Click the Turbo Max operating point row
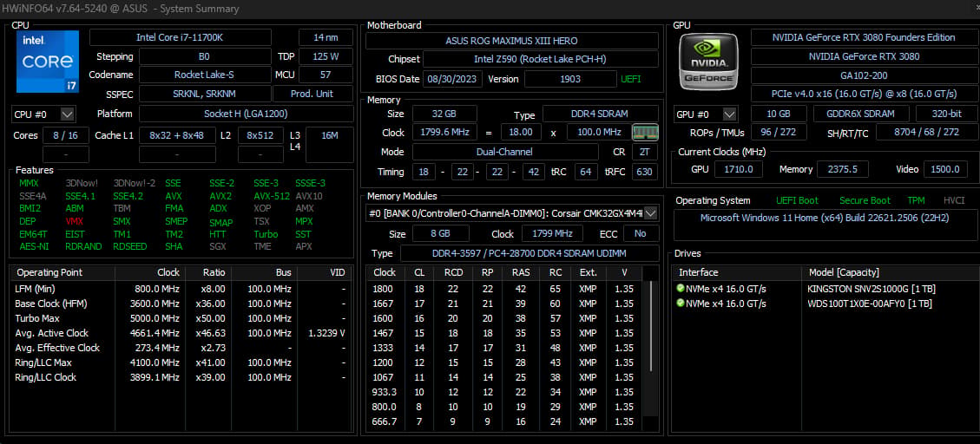Viewport: 980px width, 444px height. (x=182, y=318)
